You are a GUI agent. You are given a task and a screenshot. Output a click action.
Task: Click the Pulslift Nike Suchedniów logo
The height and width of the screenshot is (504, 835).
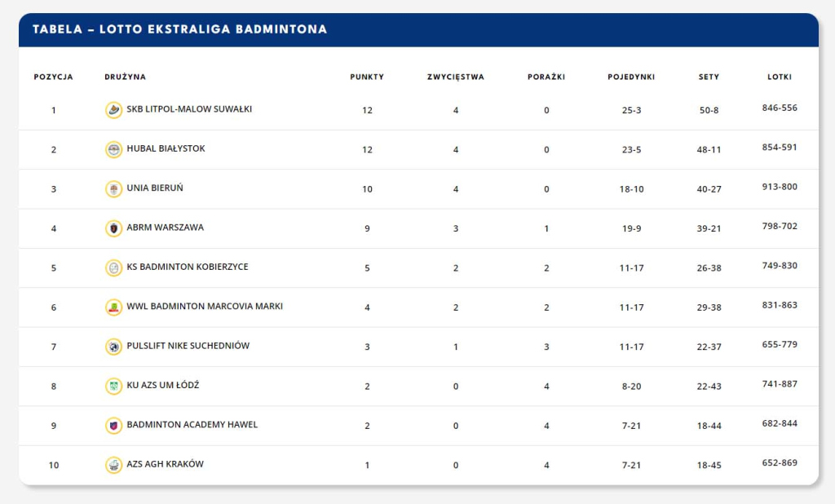(114, 347)
